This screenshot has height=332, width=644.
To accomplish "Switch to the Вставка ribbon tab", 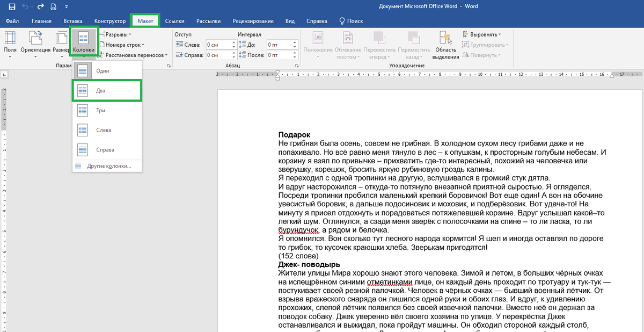I will (72, 21).
